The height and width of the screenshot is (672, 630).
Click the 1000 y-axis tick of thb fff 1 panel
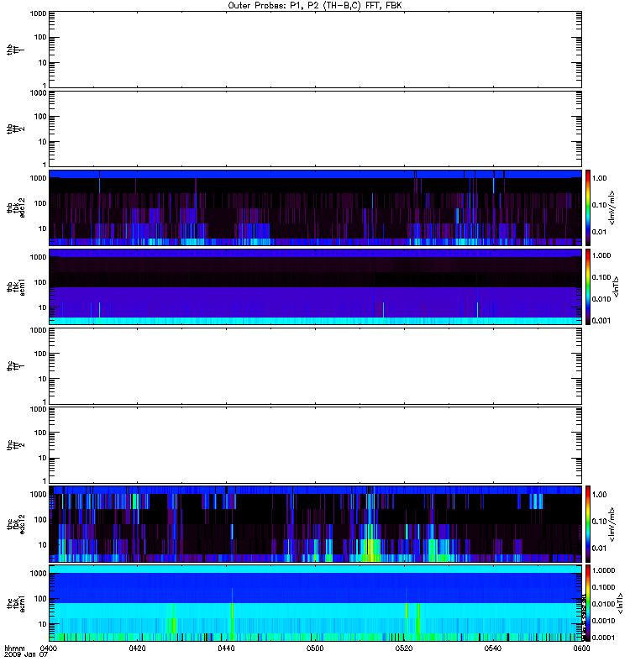[x=38, y=13]
